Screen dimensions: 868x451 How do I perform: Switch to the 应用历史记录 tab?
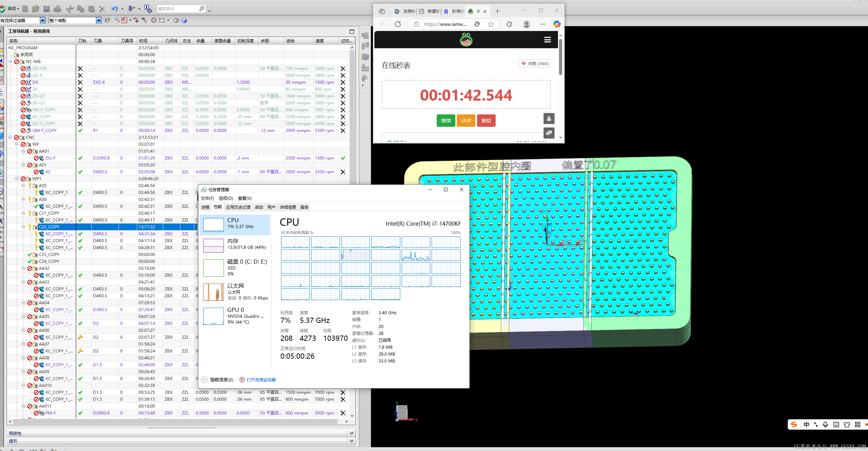[x=238, y=207]
